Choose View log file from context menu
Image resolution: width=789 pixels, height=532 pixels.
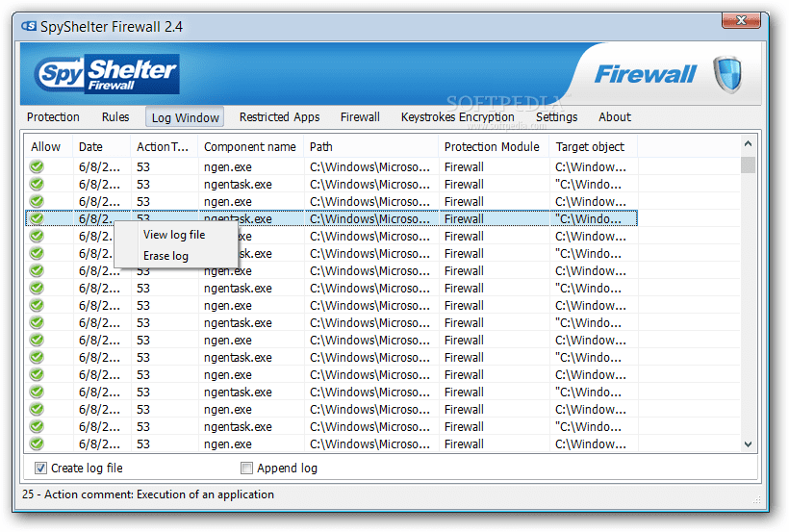pyautogui.click(x=174, y=235)
